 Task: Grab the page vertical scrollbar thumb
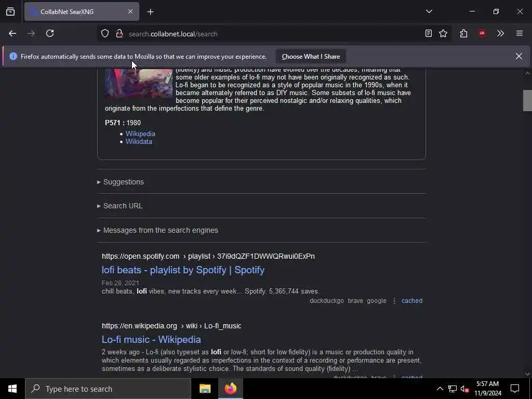click(527, 100)
